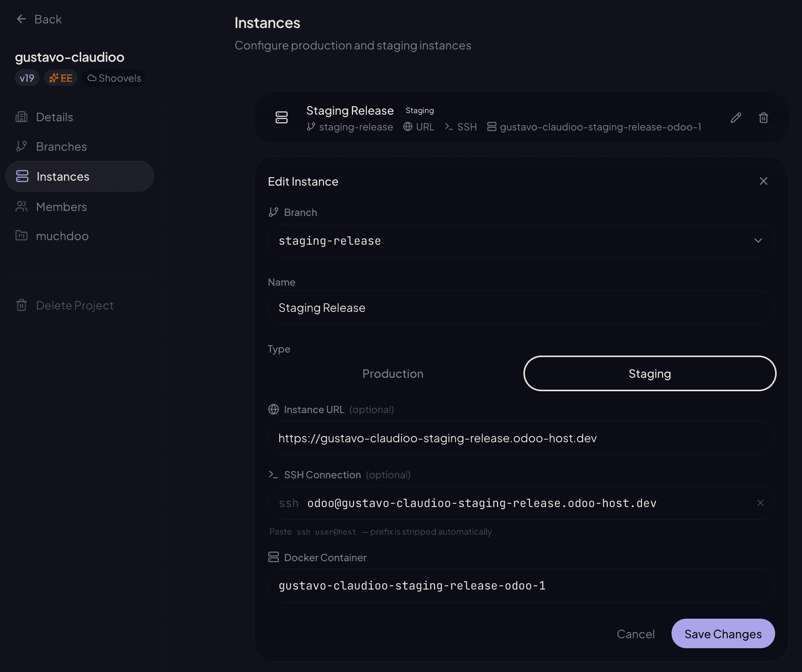The image size is (802, 672).
Task: Click container name in instance card
Action: coord(594,127)
